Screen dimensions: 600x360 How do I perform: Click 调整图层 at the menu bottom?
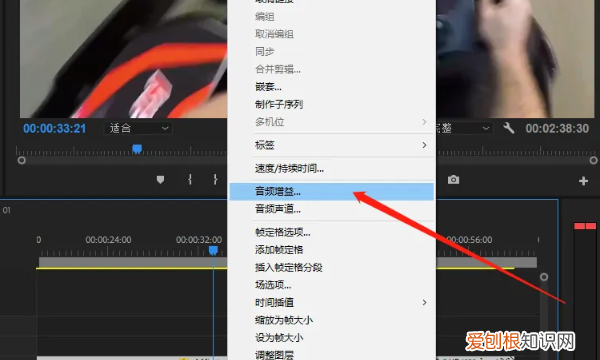pyautogui.click(x=331, y=354)
